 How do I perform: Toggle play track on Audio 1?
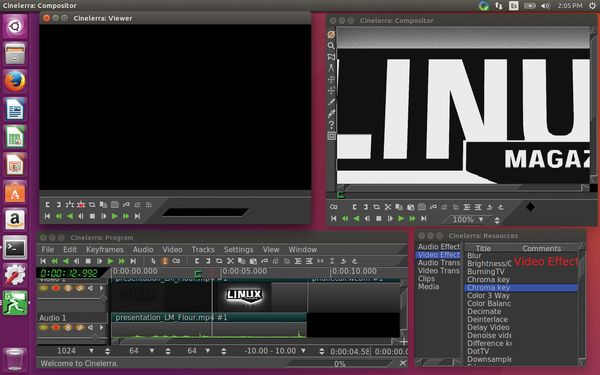pos(44,328)
